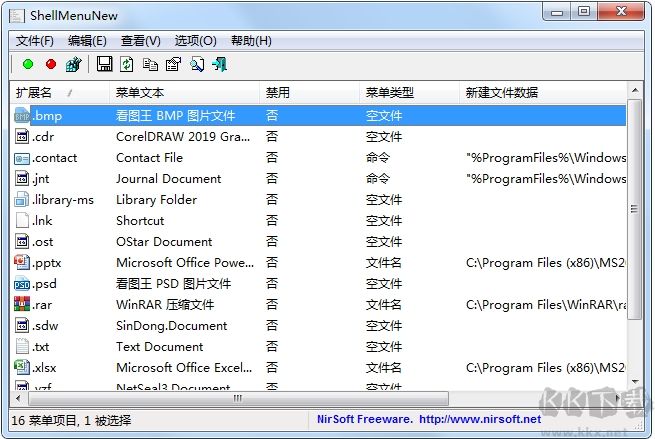Click the 看图王 BMP 图片文件 cell
This screenshot has width=655, height=439.
(x=175, y=116)
